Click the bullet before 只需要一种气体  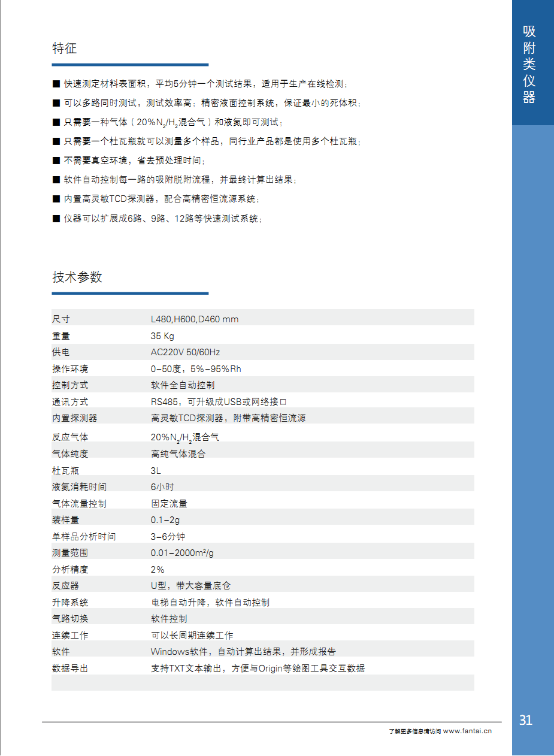pos(56,122)
